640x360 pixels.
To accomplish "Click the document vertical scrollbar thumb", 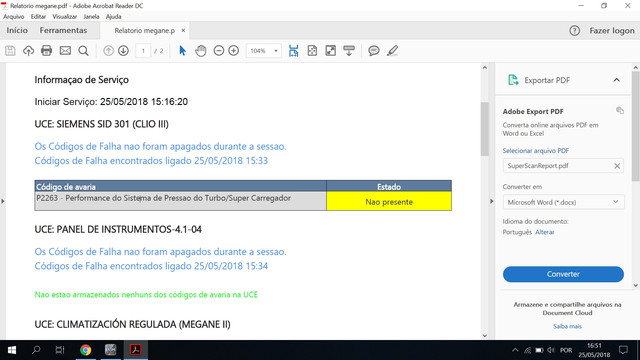I will point(484,129).
